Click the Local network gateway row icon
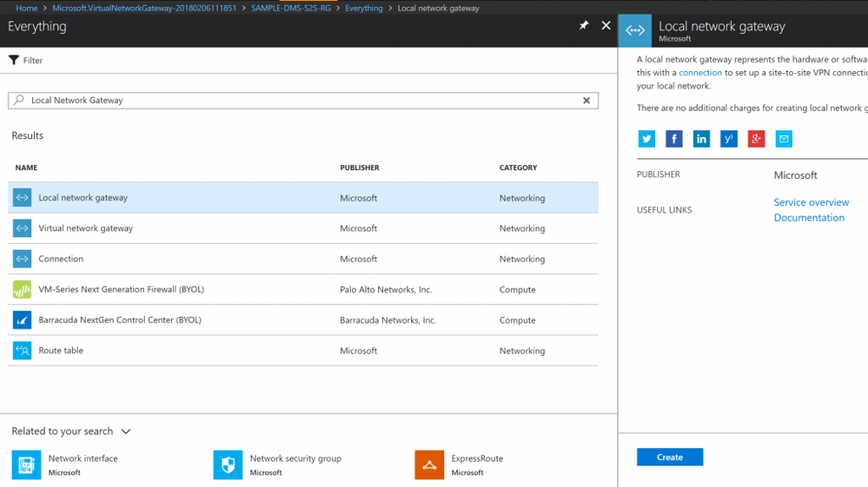 point(22,197)
